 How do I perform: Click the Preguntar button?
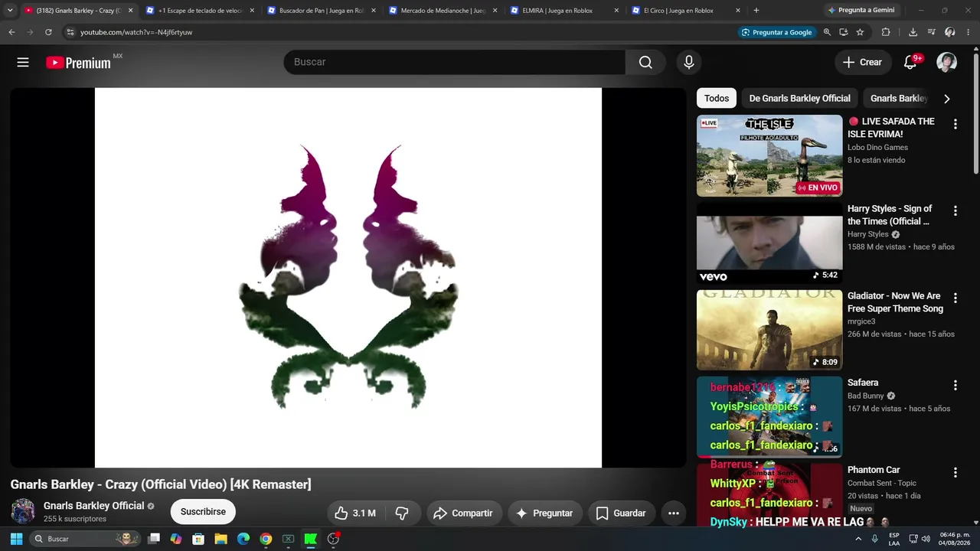click(x=544, y=513)
